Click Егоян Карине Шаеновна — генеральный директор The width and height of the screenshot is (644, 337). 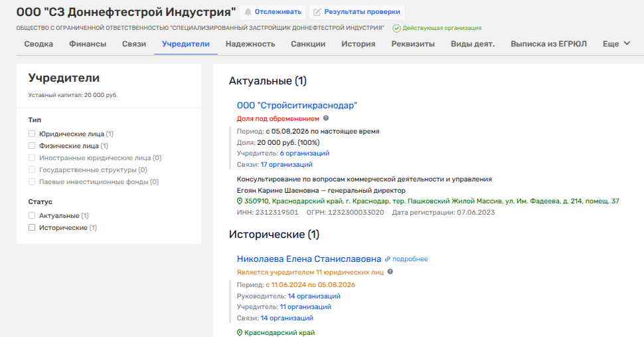point(321,191)
